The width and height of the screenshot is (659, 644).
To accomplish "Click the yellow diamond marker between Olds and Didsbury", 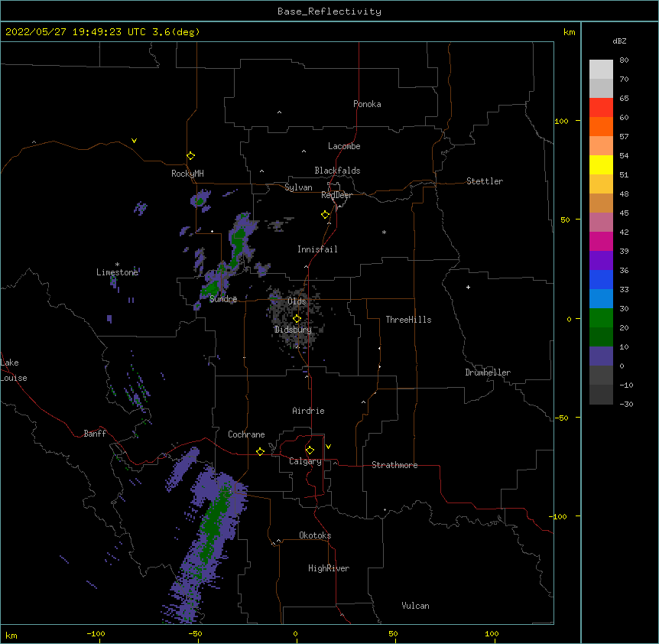I will 297,319.
